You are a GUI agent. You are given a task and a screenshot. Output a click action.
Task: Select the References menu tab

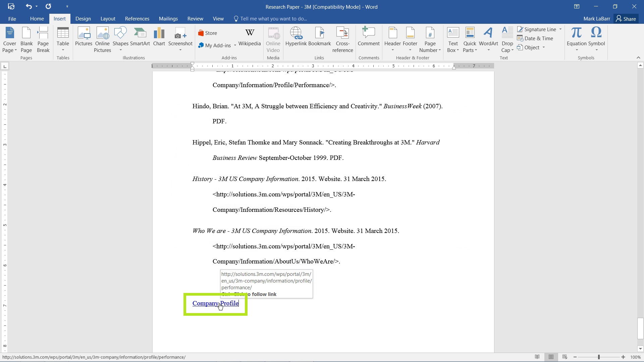click(137, 18)
